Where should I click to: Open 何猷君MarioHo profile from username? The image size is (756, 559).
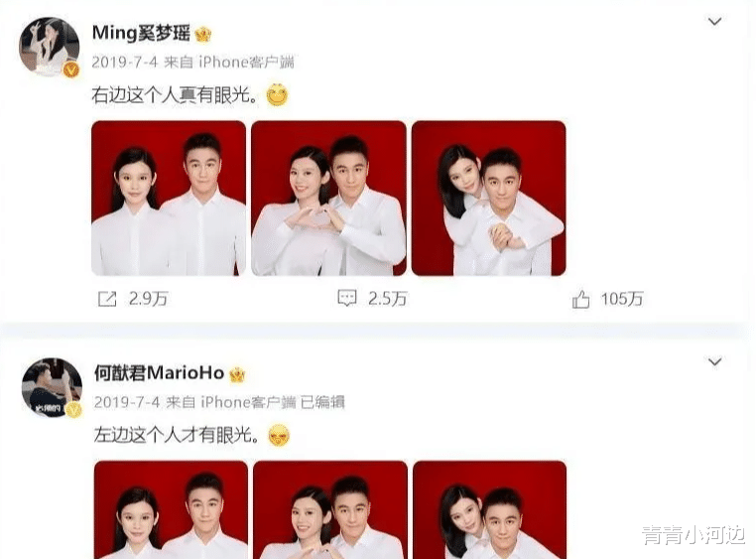tap(159, 373)
